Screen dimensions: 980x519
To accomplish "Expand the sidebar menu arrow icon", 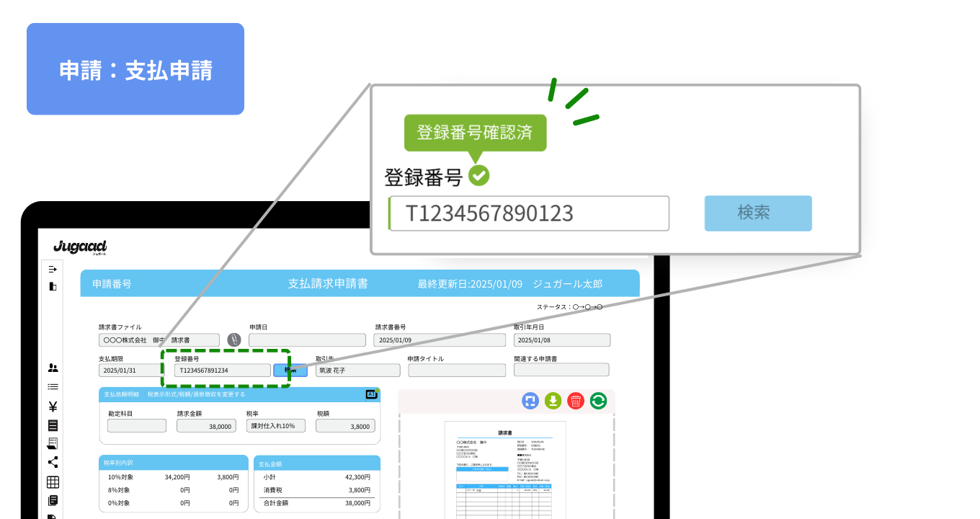I will (x=53, y=269).
